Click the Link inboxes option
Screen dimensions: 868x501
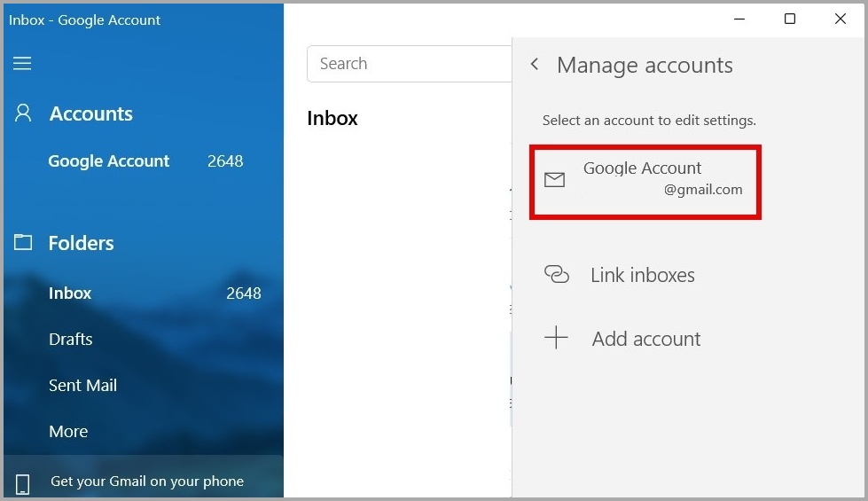pos(642,275)
